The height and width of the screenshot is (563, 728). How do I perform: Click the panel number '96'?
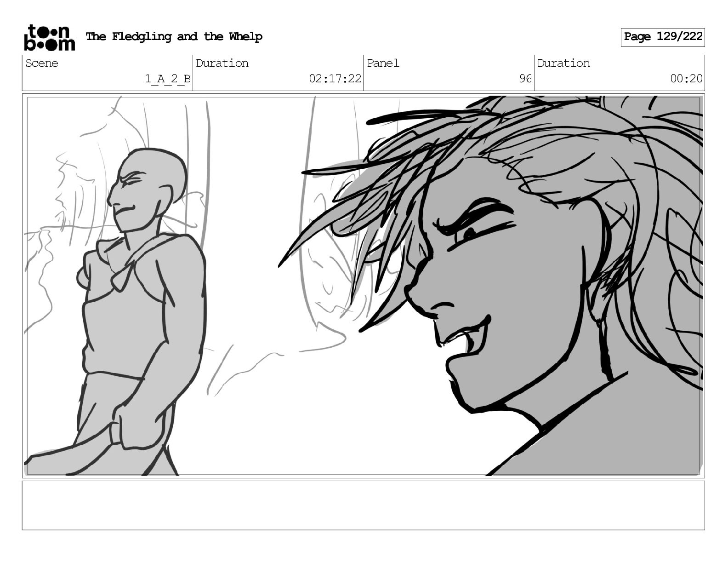click(525, 79)
